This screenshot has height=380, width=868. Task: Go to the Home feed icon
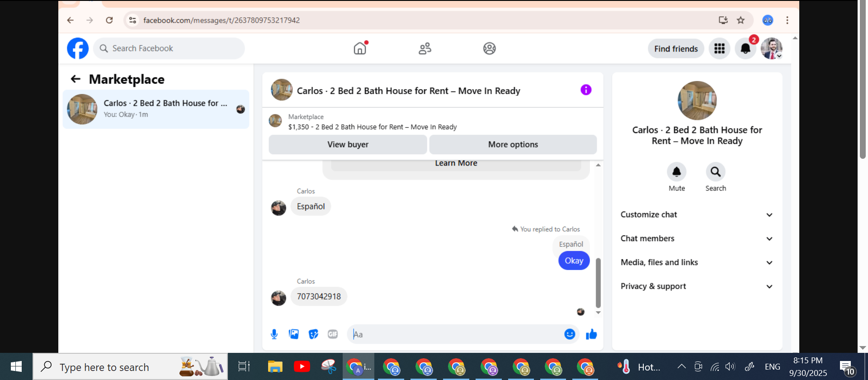[x=360, y=48]
